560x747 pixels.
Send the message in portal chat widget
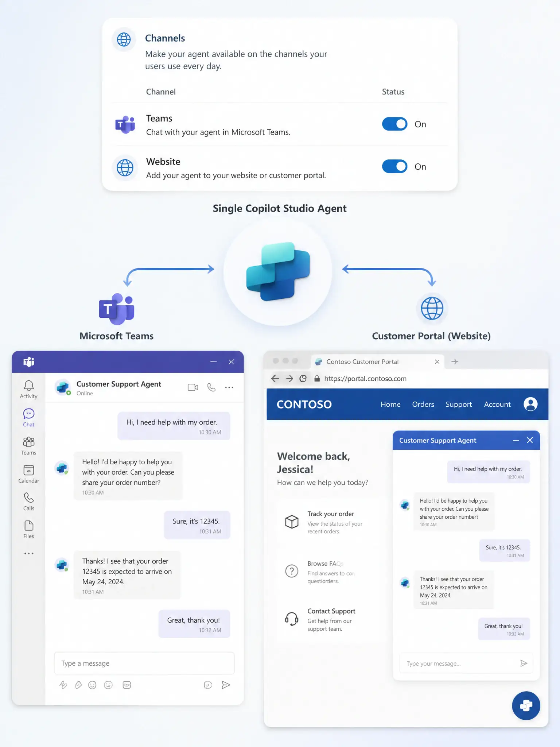pos(524,663)
